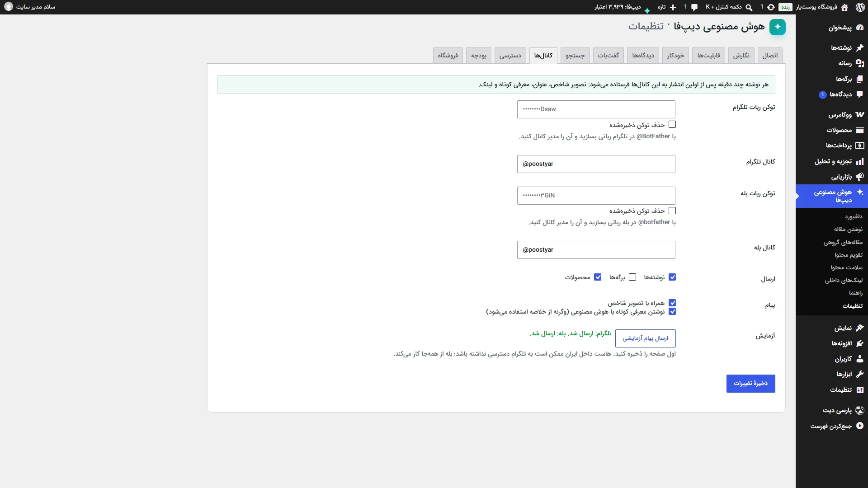Viewport: 868px width, 488px height.
Task: Click the search magnifier icon in admin bar
Action: (x=749, y=7)
